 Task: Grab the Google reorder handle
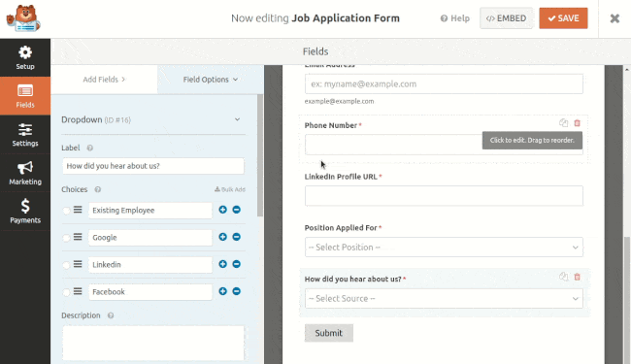click(x=78, y=237)
